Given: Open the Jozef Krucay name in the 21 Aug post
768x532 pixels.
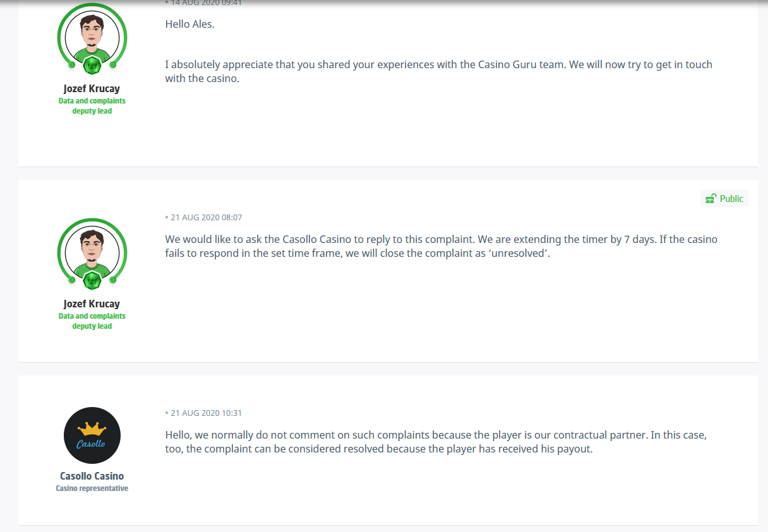Looking at the screenshot, I should pyautogui.click(x=92, y=304).
